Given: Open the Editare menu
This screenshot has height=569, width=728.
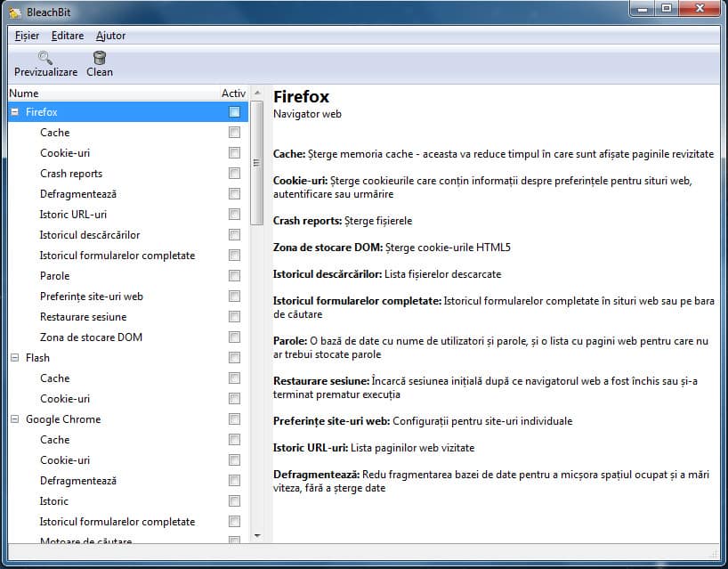Looking at the screenshot, I should pyautogui.click(x=68, y=36).
